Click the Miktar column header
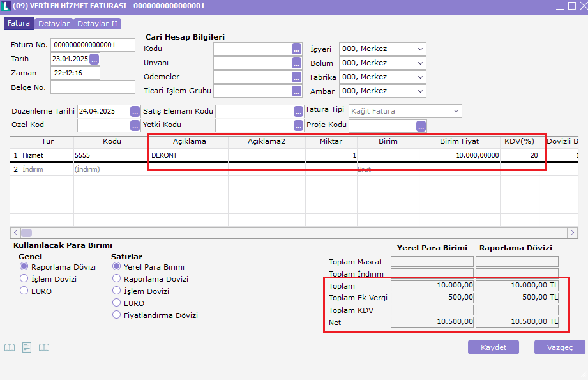 pyautogui.click(x=331, y=141)
